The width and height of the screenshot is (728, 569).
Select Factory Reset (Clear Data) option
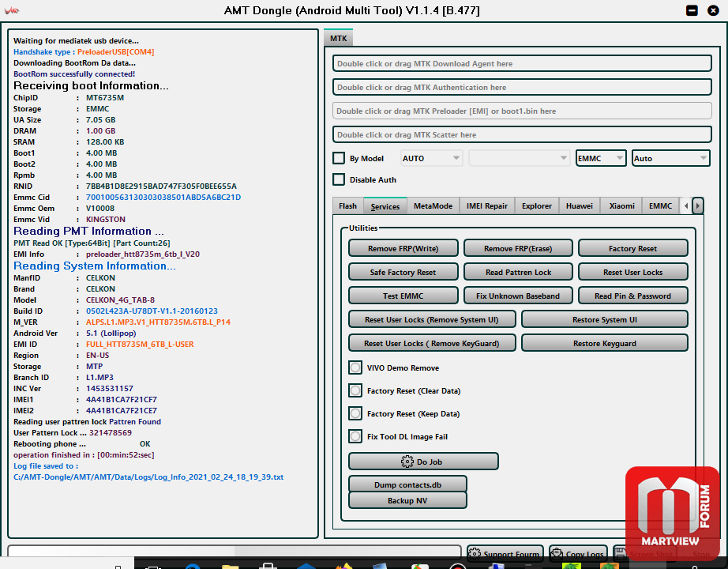pos(355,390)
